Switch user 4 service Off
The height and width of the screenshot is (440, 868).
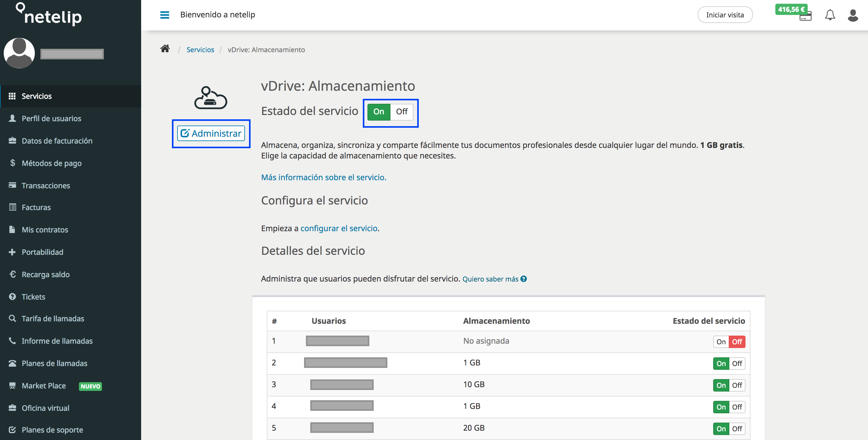737,407
